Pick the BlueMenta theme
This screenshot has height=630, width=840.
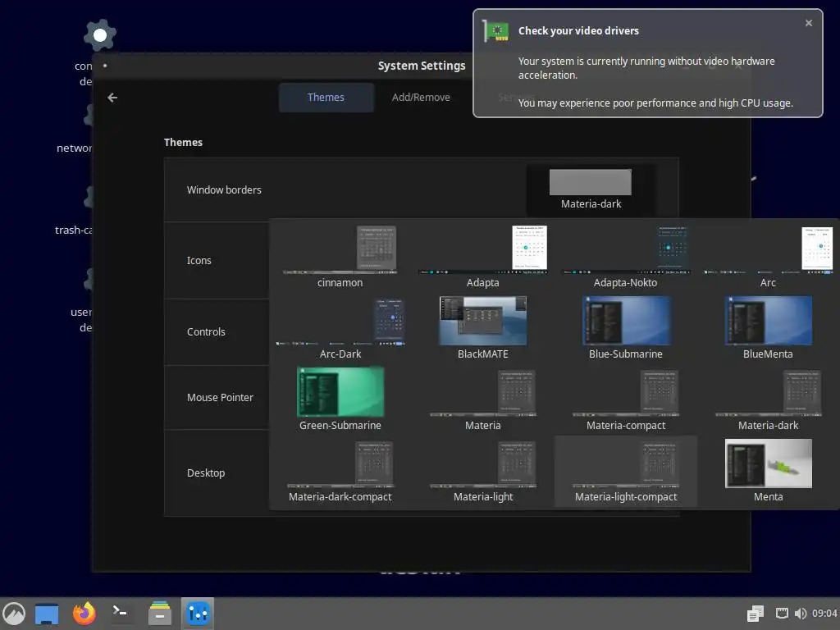[768, 328]
